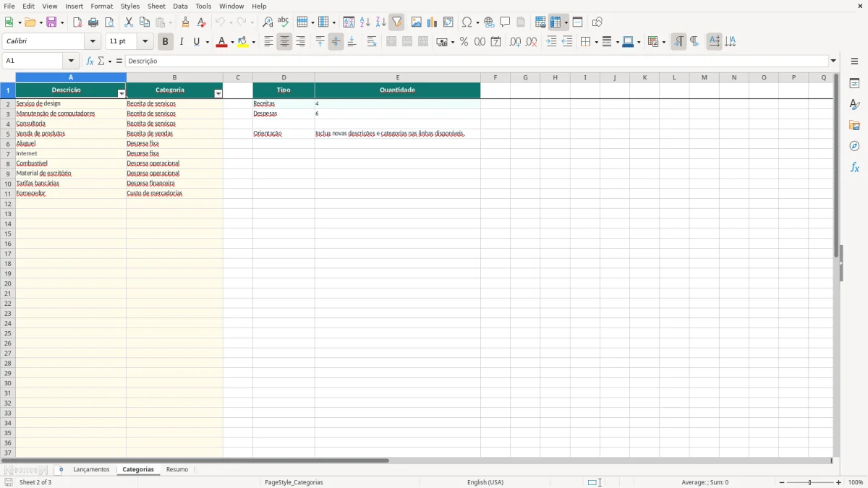Open sidebar Properties panel
The width and height of the screenshot is (868, 488).
(x=854, y=84)
